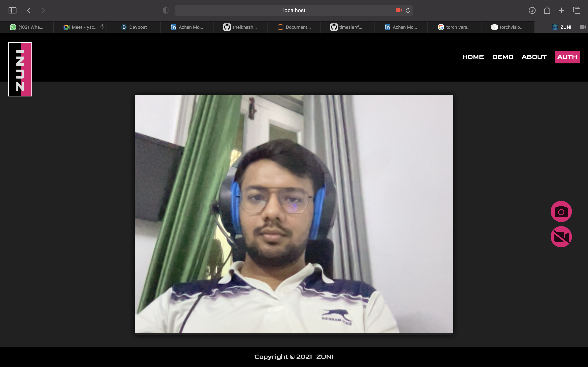Image resolution: width=588 pixels, height=367 pixels.
Task: Open the DEMO page
Action: tap(502, 57)
